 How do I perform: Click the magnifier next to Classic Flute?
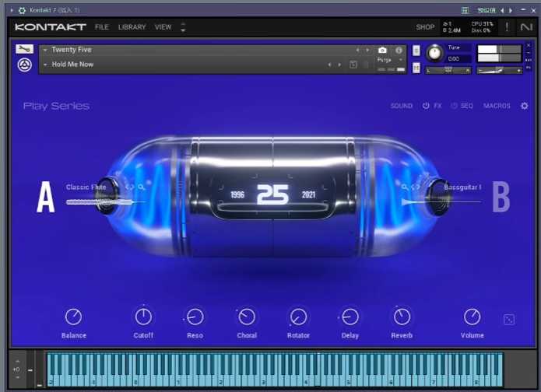pyautogui.click(x=141, y=187)
